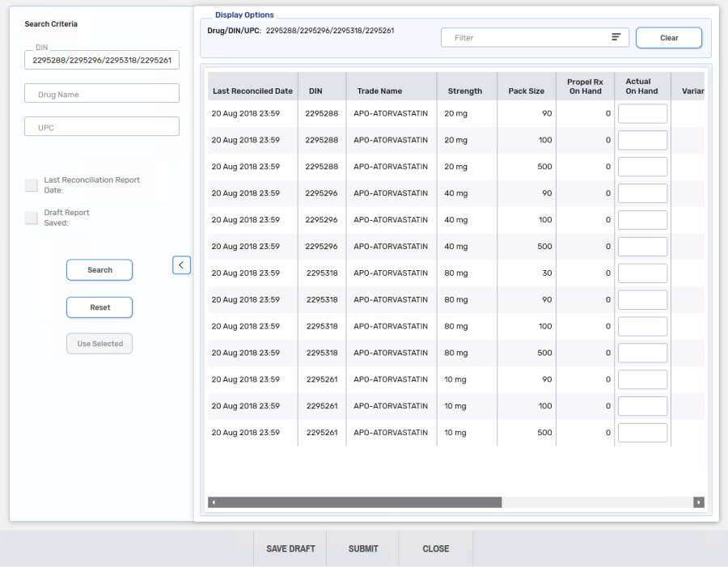Enable the Draft Report Saved filter
The image size is (728, 567).
pos(31,217)
